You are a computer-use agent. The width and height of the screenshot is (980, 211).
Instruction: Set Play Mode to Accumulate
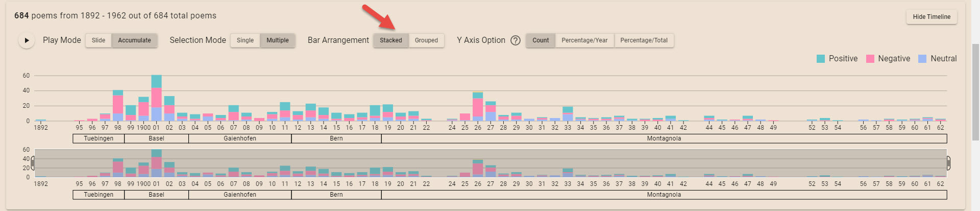[x=134, y=40]
